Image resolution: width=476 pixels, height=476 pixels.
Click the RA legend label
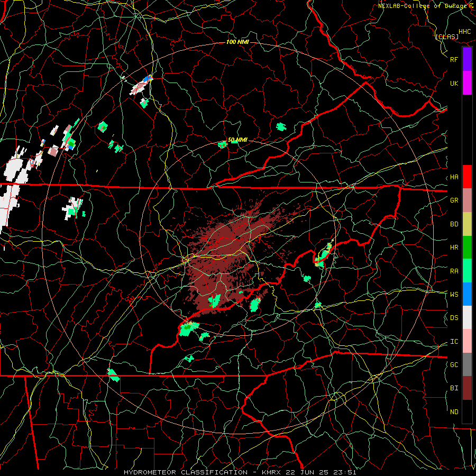[x=454, y=271]
